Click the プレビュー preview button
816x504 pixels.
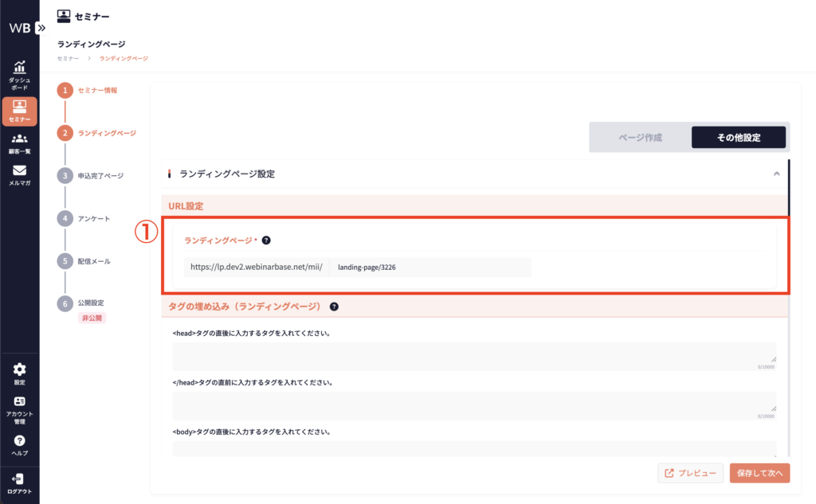(x=690, y=473)
